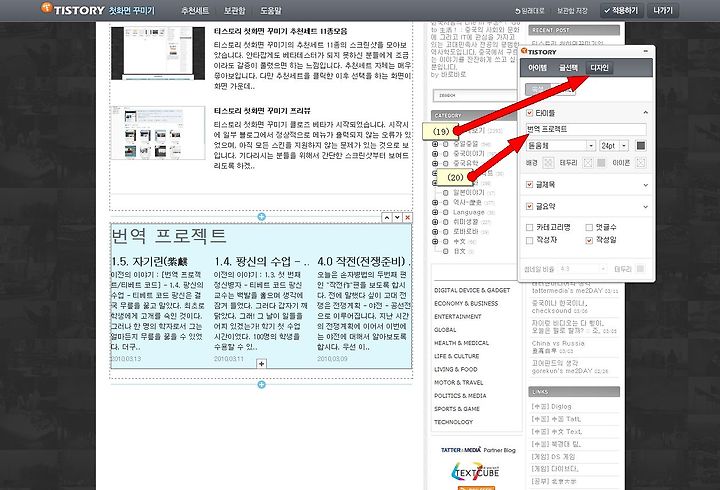
Task: Open the 보관함 menu
Action: [234, 10]
